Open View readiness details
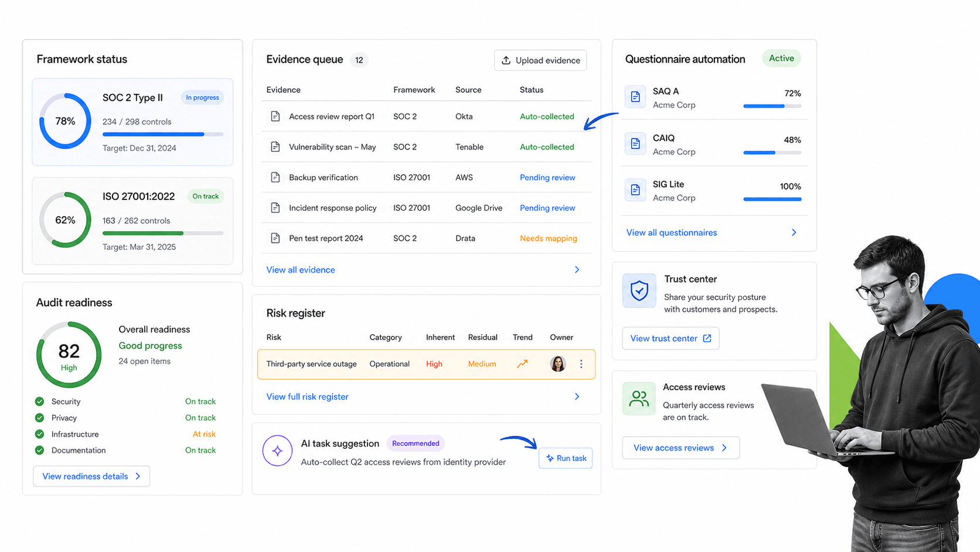Viewport: 980px width, 552px height. click(x=91, y=476)
